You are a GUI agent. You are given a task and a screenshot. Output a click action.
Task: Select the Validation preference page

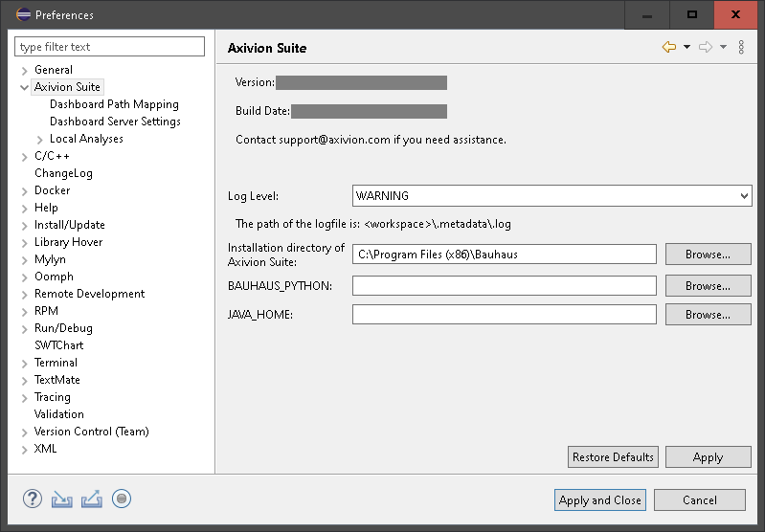[59, 414]
